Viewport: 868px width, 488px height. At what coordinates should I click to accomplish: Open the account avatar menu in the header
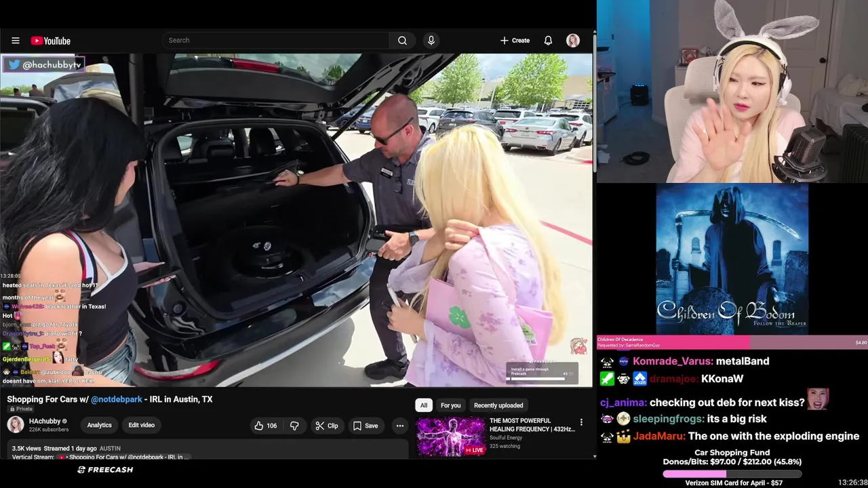[573, 41]
